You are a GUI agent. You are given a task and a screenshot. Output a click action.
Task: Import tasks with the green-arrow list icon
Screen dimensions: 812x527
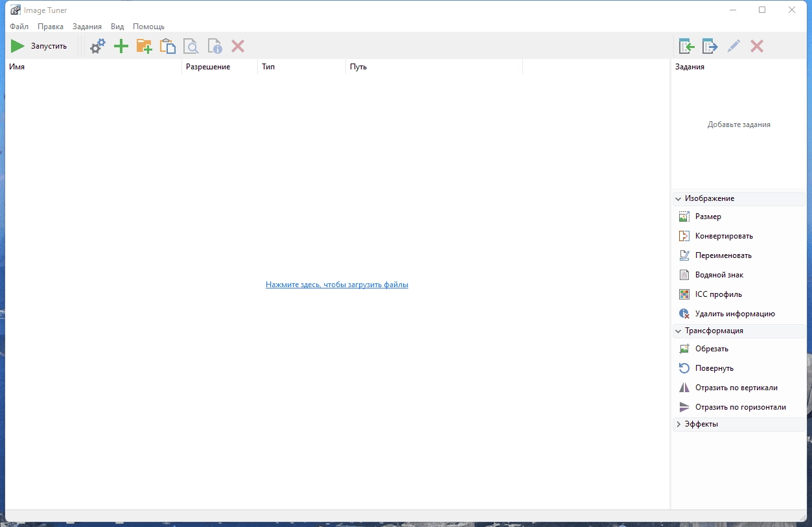click(687, 46)
